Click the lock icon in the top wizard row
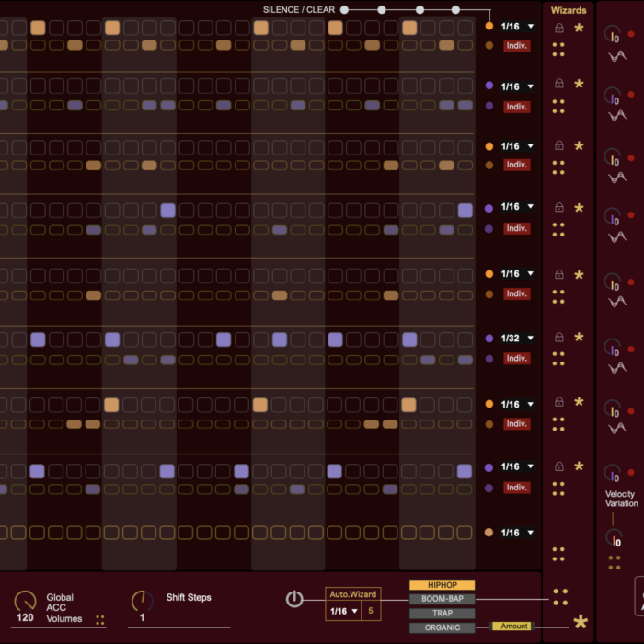This screenshot has width=644, height=644. [558, 29]
